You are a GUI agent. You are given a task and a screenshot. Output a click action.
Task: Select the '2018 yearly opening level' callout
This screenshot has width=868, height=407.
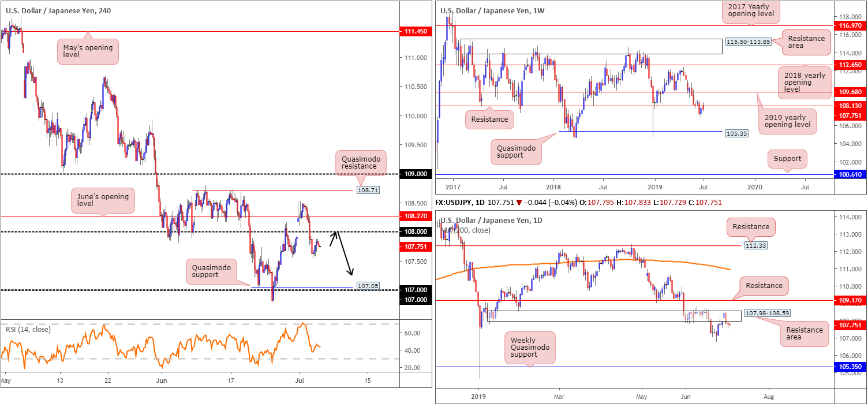805,82
